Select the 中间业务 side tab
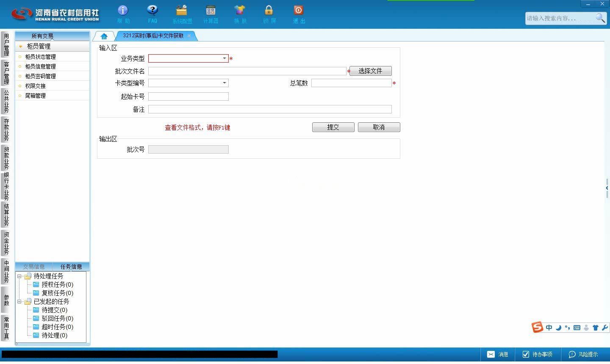Screen dimensions: 610x364 tap(6, 271)
